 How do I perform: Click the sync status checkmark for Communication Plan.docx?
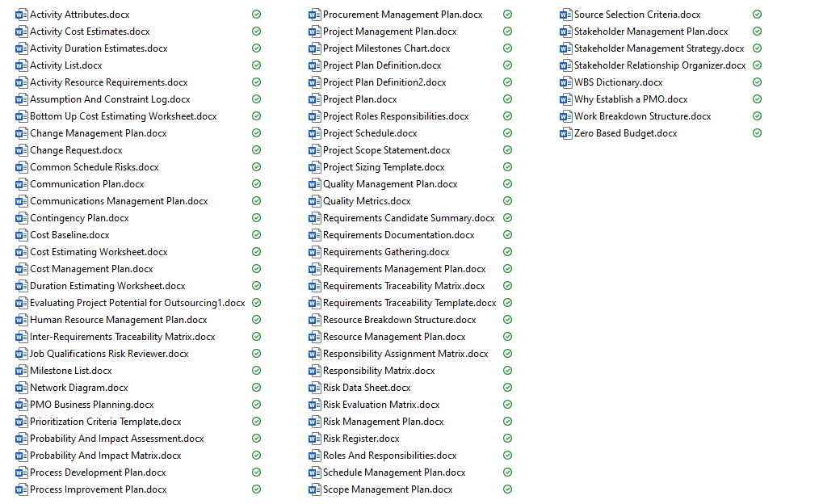tap(256, 184)
